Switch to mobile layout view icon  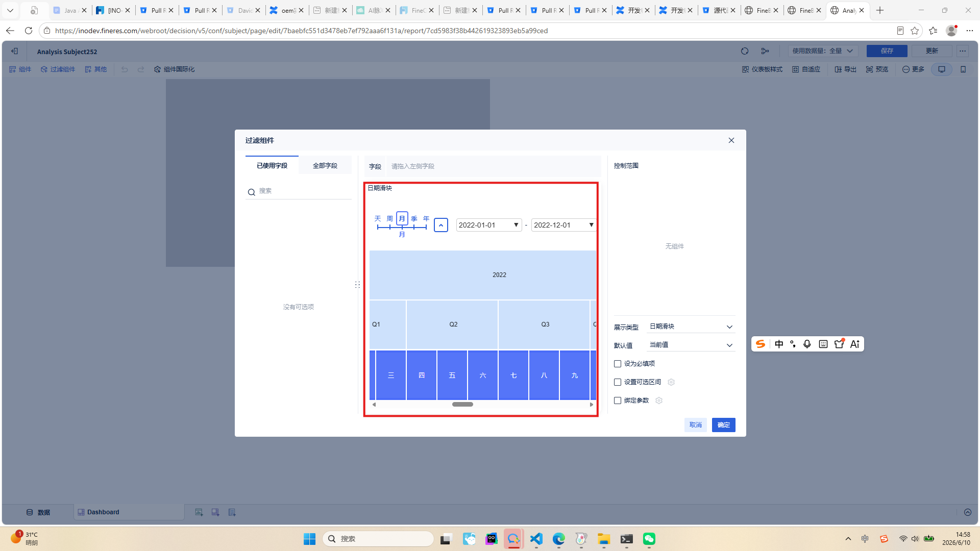coord(963,69)
